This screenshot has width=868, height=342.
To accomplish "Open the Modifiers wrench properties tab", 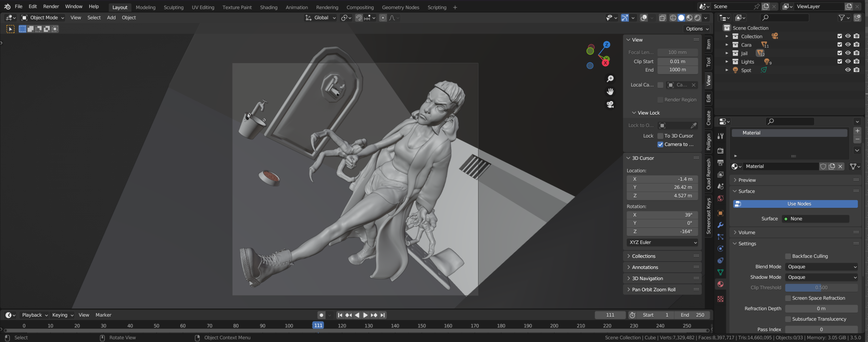I will 720,225.
